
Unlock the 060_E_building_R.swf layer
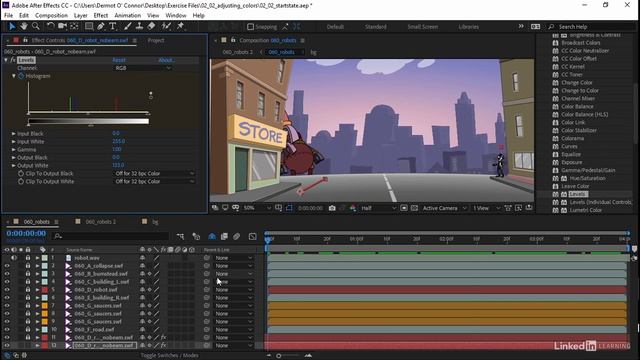point(28,298)
